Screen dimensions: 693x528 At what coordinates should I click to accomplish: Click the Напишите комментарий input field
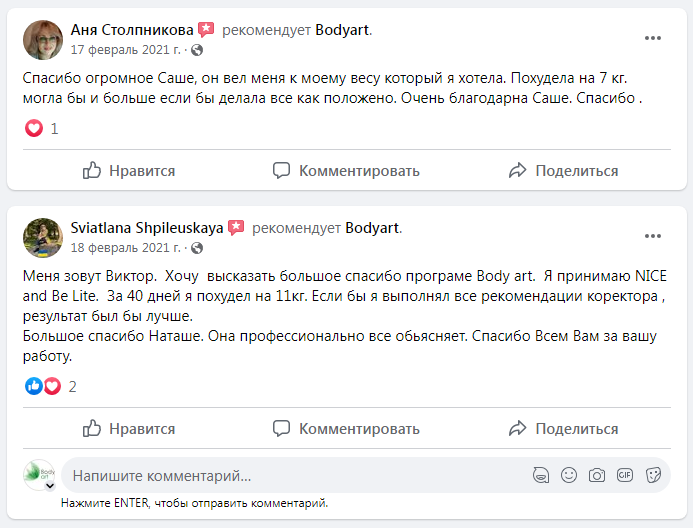coord(290,476)
